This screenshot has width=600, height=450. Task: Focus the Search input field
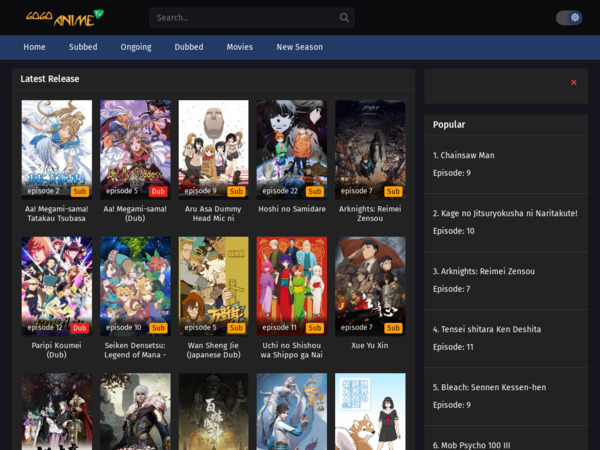pyautogui.click(x=252, y=18)
